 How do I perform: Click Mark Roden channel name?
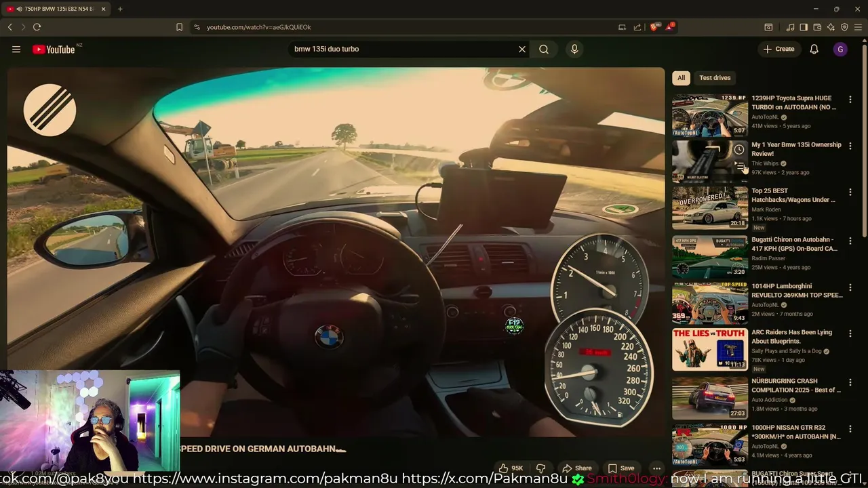[766, 209]
